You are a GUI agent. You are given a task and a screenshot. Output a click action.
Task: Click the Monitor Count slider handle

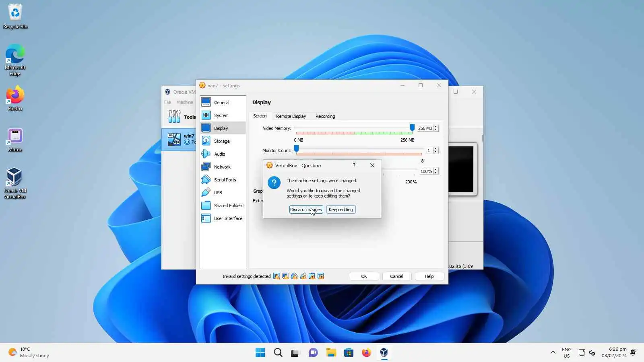[x=297, y=149]
